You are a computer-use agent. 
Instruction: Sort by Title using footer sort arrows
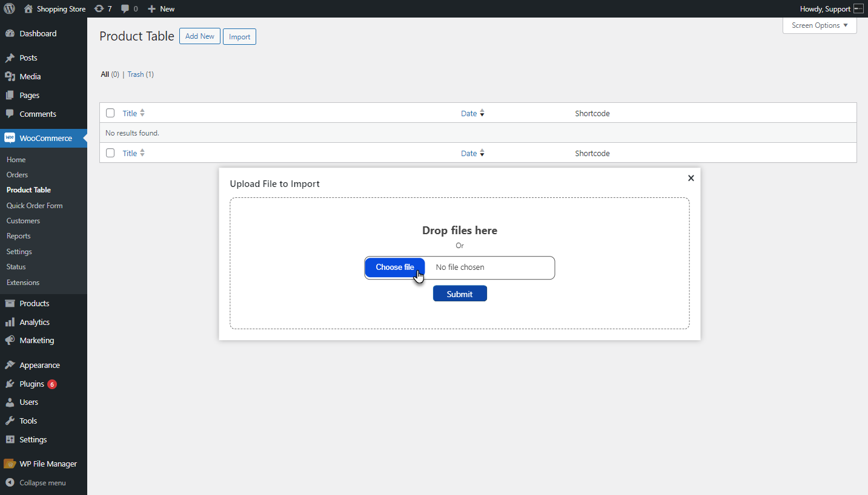click(x=142, y=153)
